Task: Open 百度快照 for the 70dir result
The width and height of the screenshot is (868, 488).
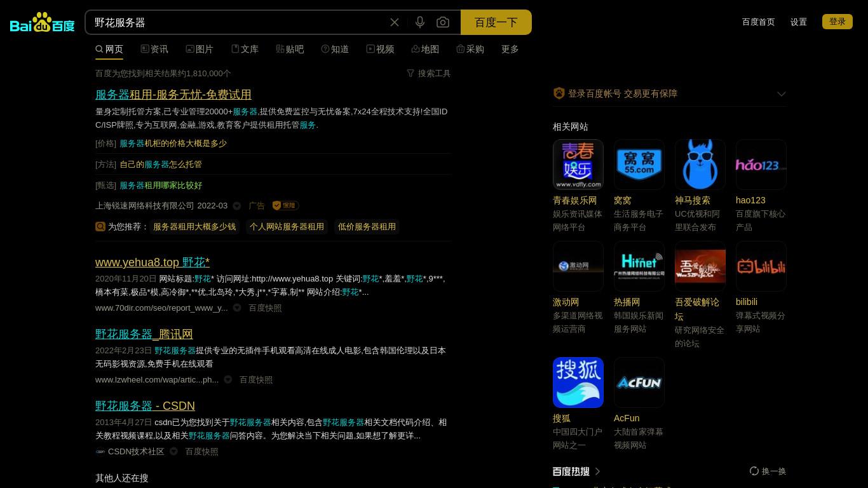Action: point(265,308)
